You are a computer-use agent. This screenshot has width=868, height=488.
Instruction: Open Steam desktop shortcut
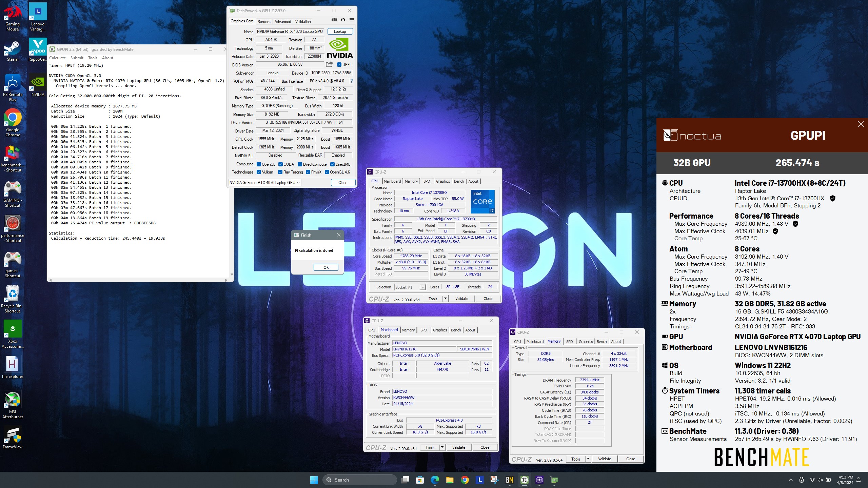pos(13,51)
